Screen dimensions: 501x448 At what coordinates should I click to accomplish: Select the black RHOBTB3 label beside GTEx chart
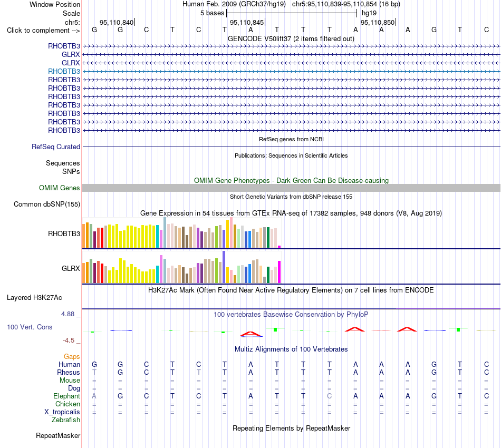pyautogui.click(x=64, y=233)
